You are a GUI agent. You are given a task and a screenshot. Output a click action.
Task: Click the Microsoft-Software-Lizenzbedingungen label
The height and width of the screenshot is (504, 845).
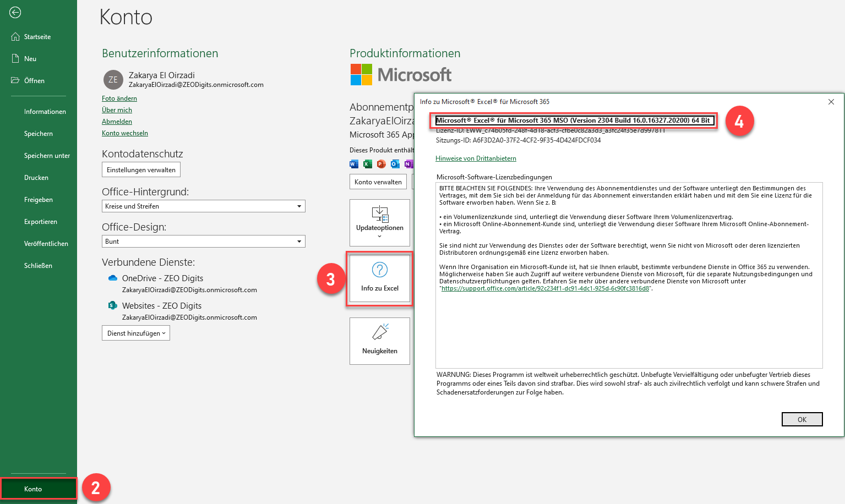click(x=494, y=177)
